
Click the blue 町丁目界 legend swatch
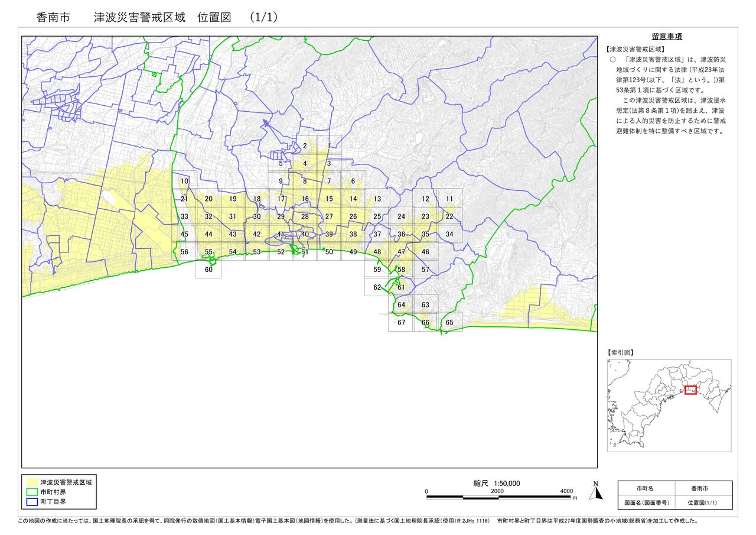32,502
